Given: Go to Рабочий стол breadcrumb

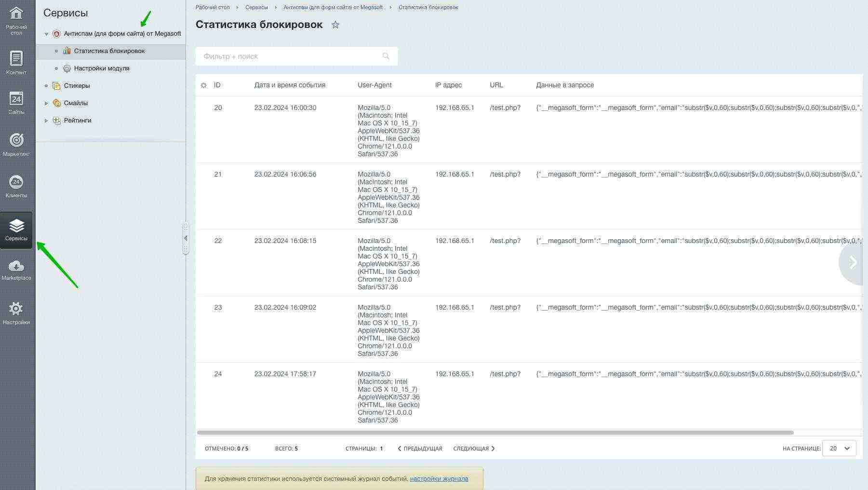Looking at the screenshot, I should pos(213,7).
